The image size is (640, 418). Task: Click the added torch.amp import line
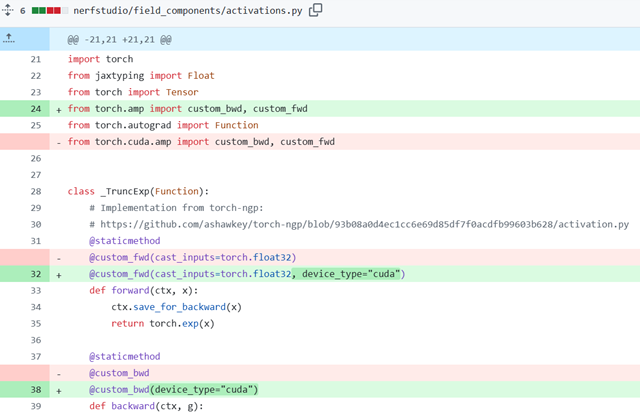187,109
